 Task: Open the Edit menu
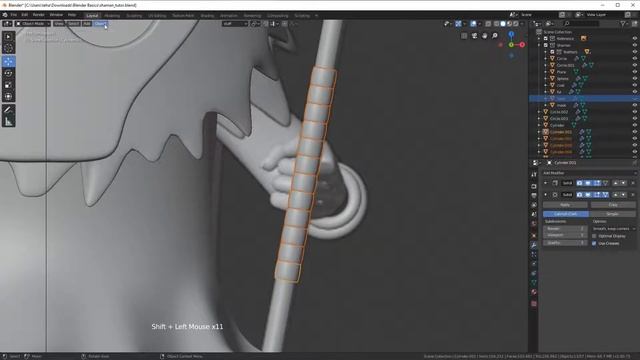(24, 15)
